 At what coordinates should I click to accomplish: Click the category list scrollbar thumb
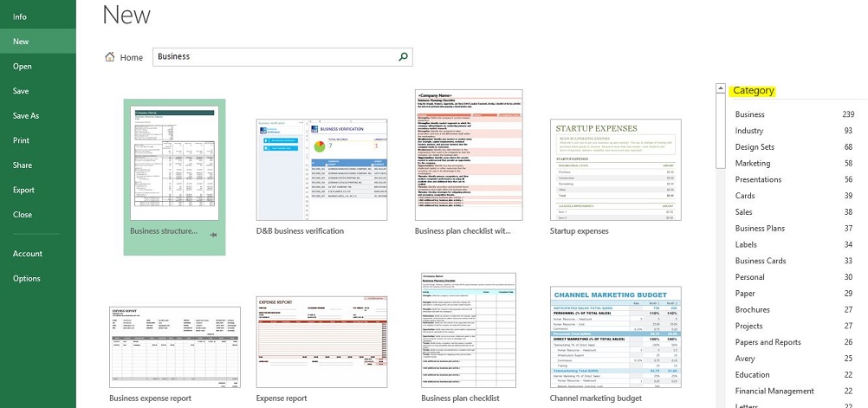point(720,130)
